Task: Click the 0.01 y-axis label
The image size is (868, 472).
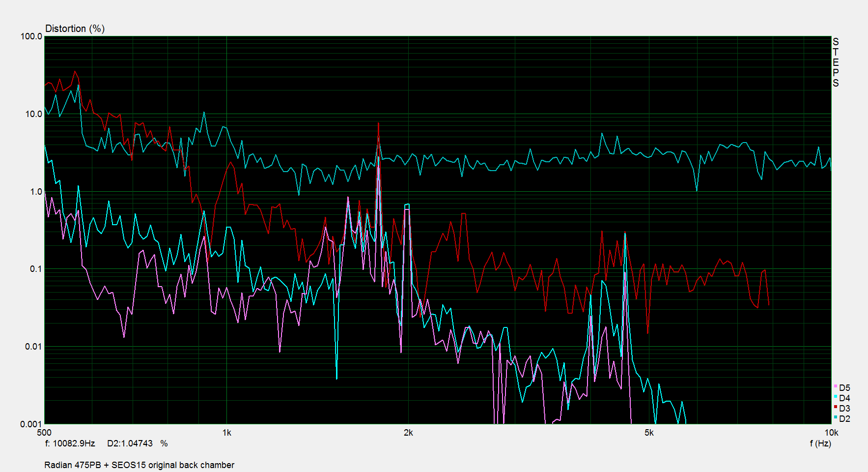Action: 33,347
